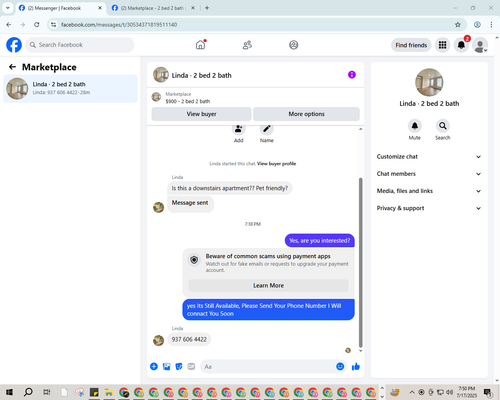Image resolution: width=500 pixels, height=400 pixels.
Task: Click the purple conversation info icon
Action: [x=352, y=75]
